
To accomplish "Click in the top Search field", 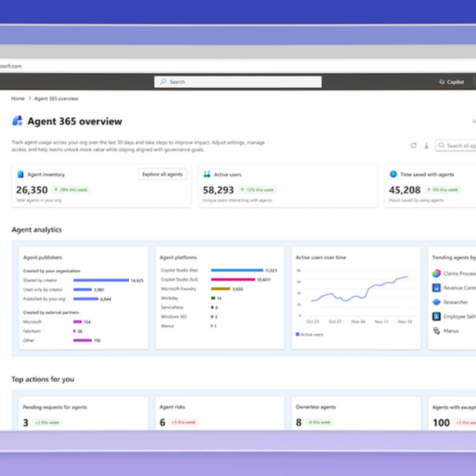I will [238, 82].
